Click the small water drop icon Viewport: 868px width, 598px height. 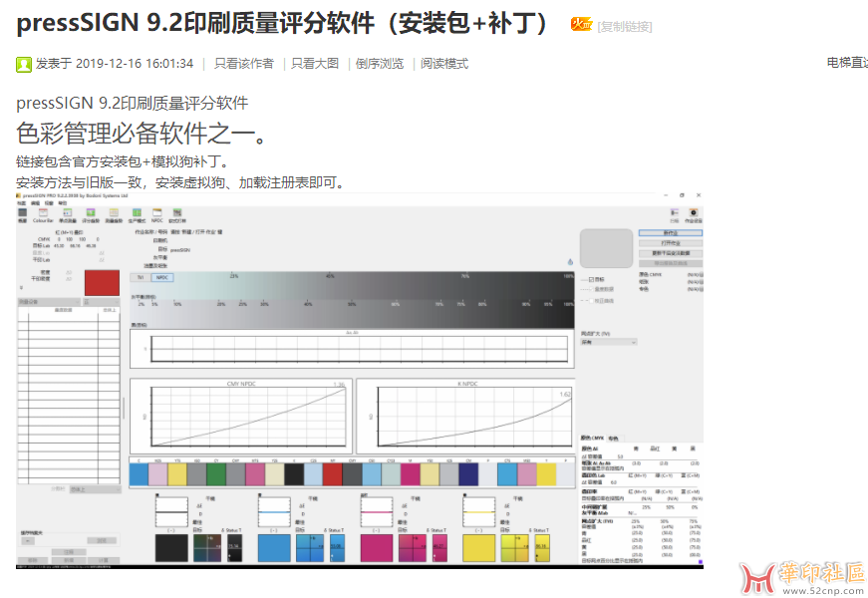(570, 261)
